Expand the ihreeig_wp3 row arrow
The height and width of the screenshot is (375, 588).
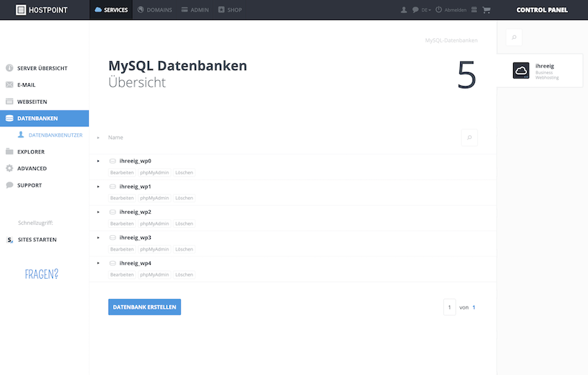pos(98,238)
